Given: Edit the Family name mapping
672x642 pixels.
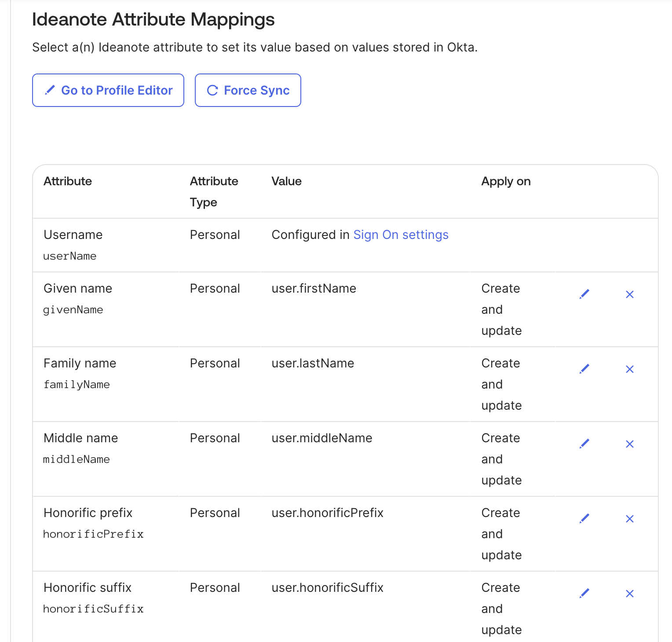Looking at the screenshot, I should [584, 369].
